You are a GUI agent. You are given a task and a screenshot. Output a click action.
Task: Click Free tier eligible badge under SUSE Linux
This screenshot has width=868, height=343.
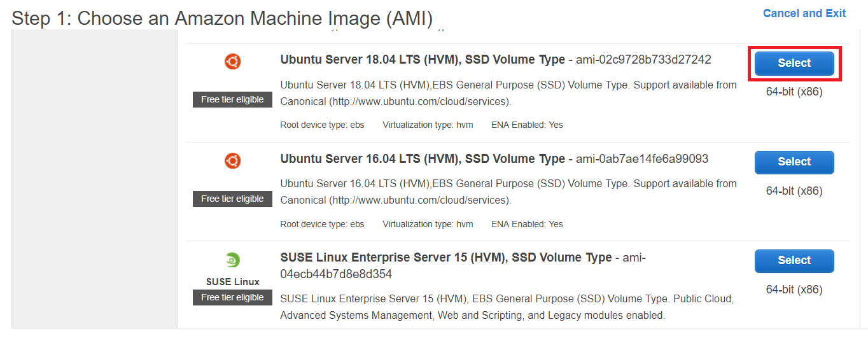pos(232,297)
